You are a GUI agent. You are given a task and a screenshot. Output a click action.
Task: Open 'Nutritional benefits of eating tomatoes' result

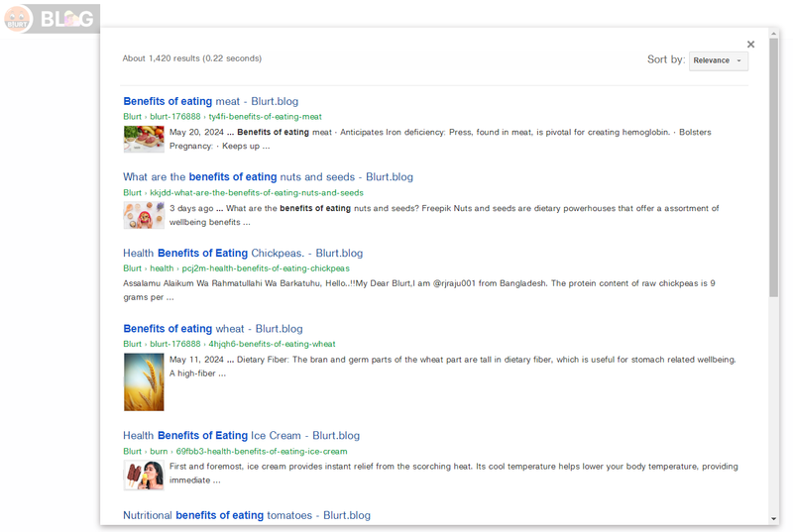point(246,515)
